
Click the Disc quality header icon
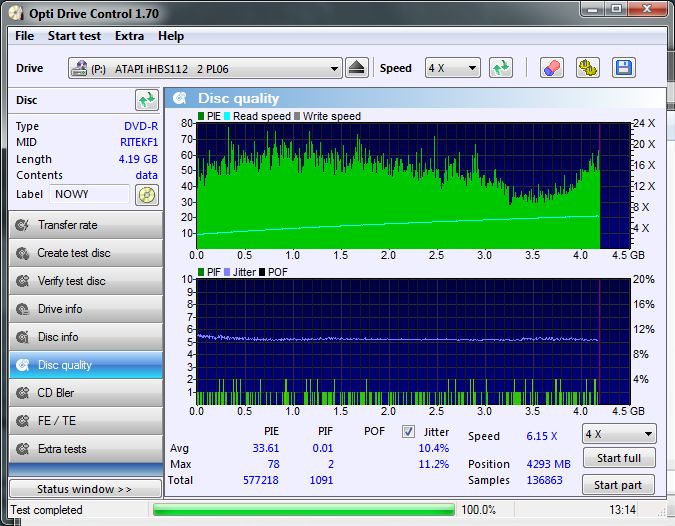pos(180,98)
